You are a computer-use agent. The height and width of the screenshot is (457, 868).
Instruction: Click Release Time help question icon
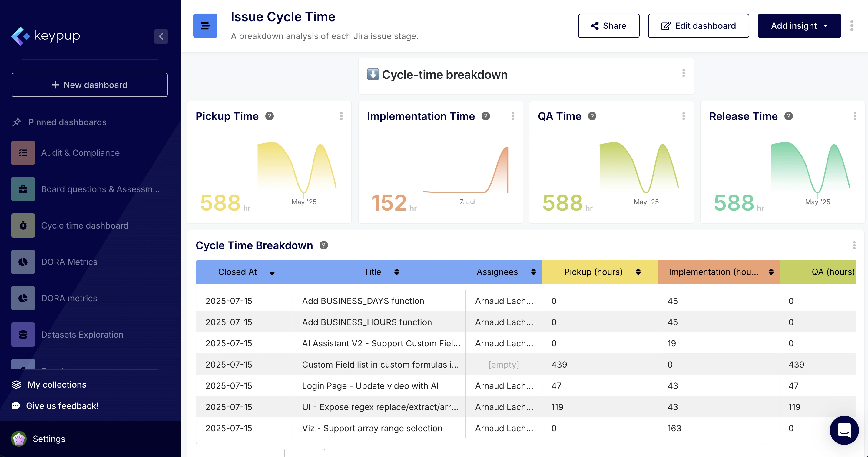(x=788, y=116)
